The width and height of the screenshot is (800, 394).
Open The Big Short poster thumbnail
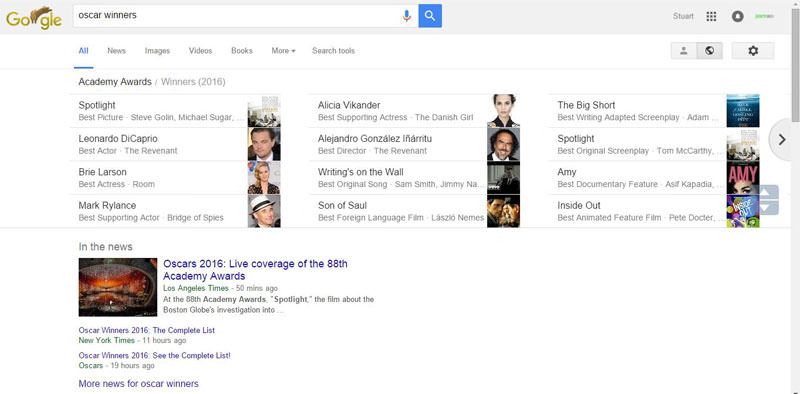click(x=743, y=111)
